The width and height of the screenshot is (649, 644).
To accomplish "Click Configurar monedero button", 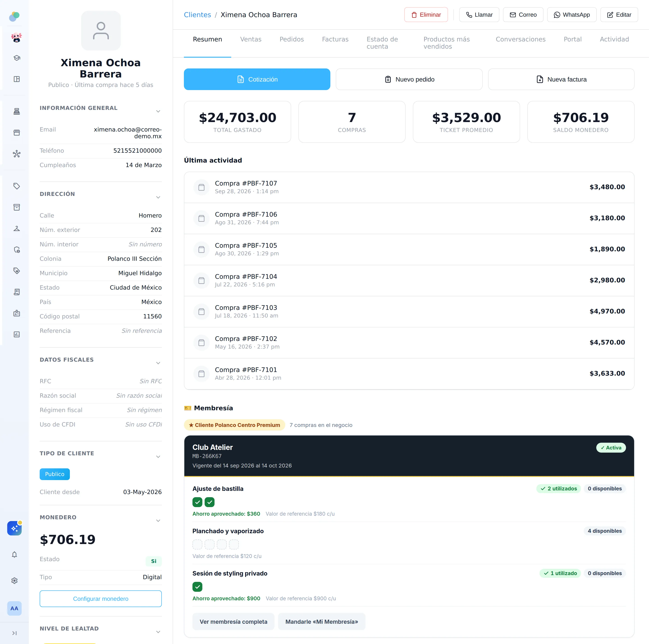I will 101,599.
